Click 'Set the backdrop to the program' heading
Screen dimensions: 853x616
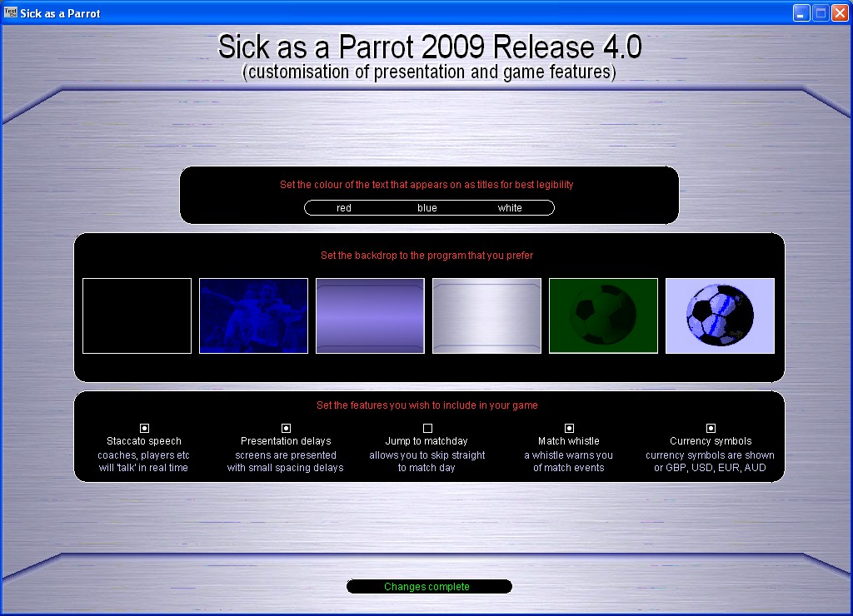426,256
